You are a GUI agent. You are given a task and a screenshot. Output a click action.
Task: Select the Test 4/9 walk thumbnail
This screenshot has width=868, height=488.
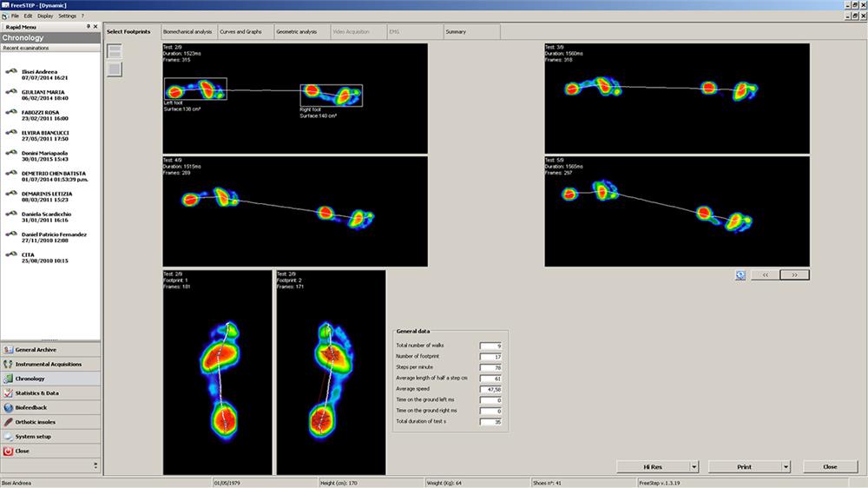[x=295, y=211]
